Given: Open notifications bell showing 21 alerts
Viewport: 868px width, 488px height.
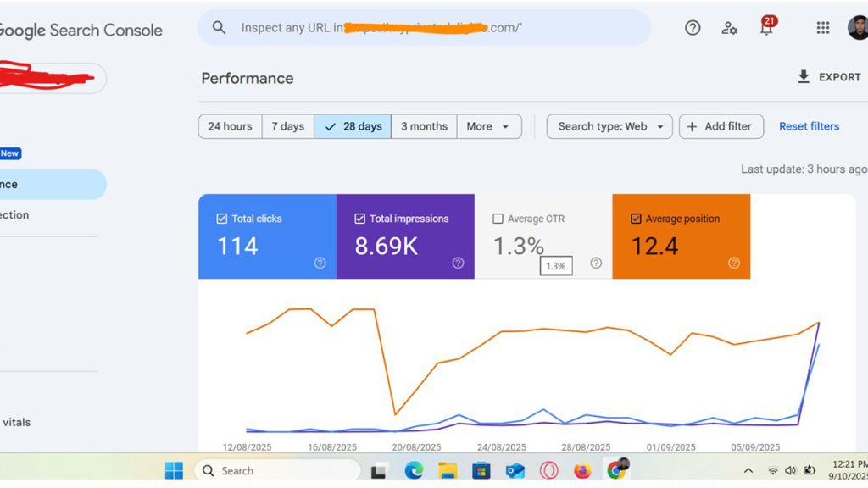Looking at the screenshot, I should point(767,27).
